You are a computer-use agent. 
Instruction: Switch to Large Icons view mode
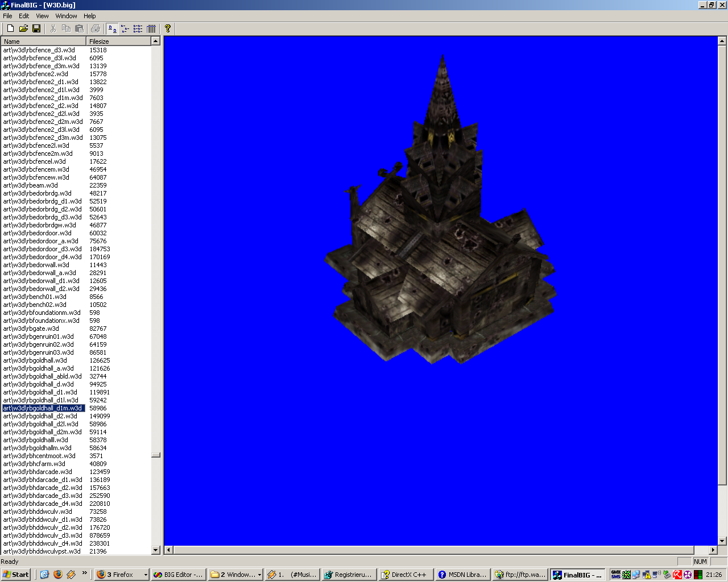[112, 28]
